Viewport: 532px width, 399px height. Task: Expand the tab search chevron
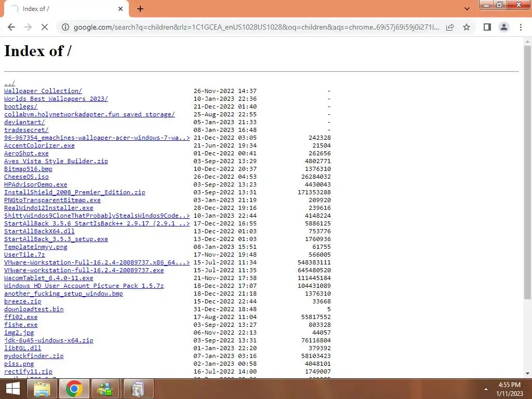(x=467, y=9)
